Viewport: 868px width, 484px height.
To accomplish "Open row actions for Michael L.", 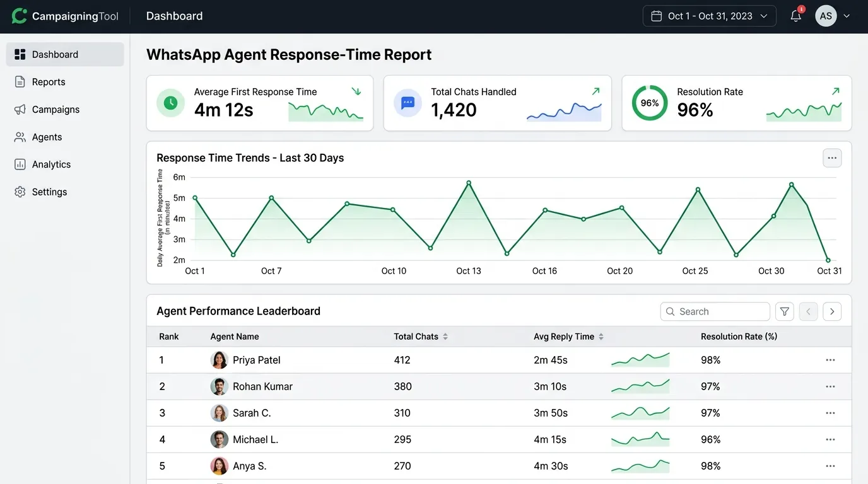I will coord(830,439).
